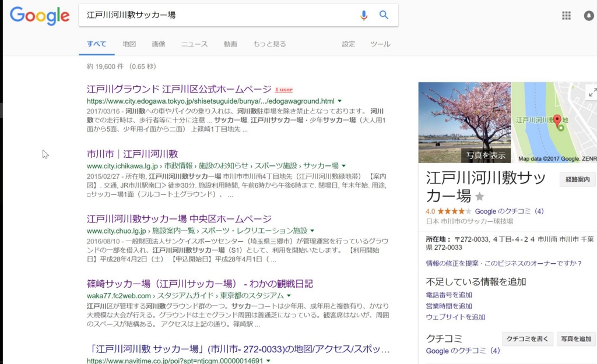The width and height of the screenshot is (597, 364).
Task: Click the 約 19,600 件 result count text
Action: [x=105, y=66]
